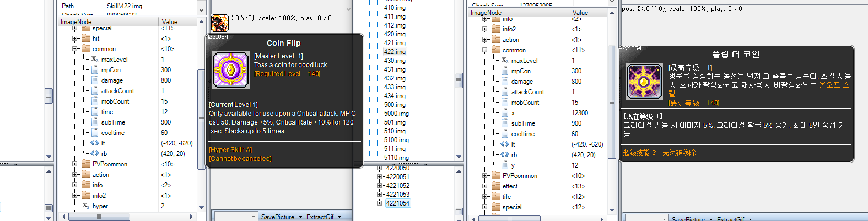Collapse the common node in left tree

tap(75, 49)
